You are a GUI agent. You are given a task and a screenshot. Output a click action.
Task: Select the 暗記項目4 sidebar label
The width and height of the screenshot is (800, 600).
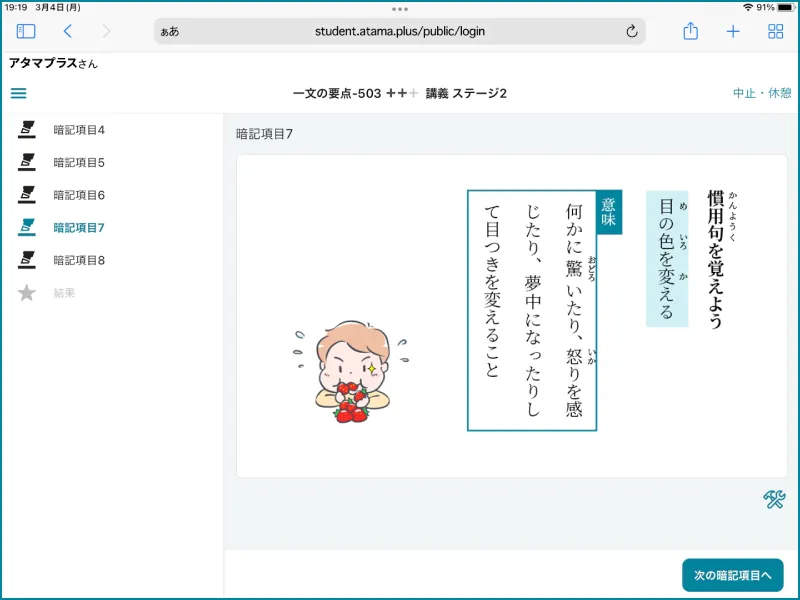(x=79, y=130)
